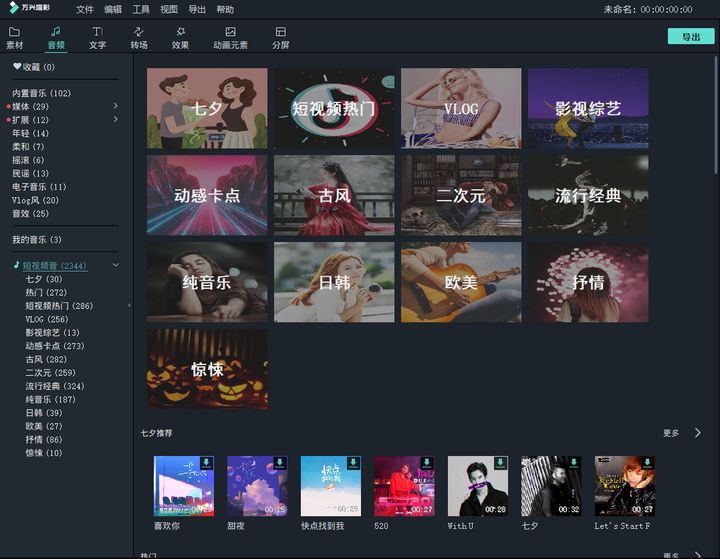The width and height of the screenshot is (720, 559).
Task: Open the 视图 menu
Action: click(169, 9)
